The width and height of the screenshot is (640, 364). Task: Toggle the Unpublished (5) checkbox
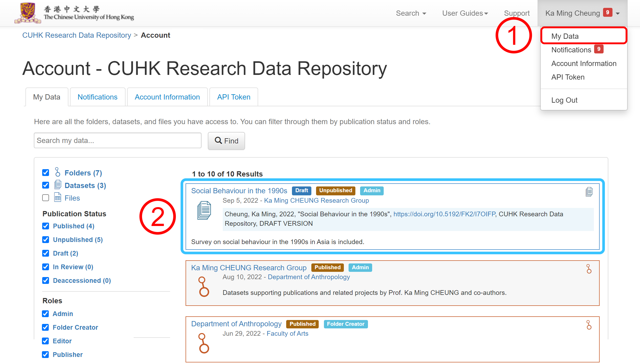pyautogui.click(x=46, y=240)
